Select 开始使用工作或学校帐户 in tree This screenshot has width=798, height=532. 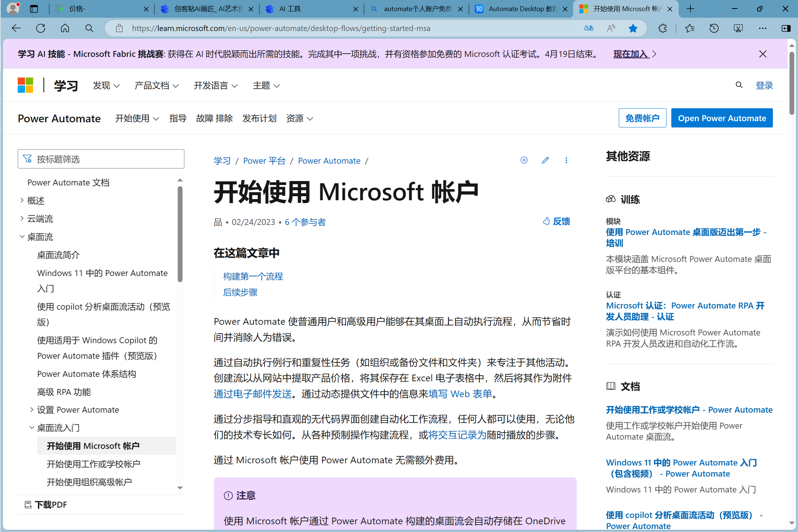(93, 464)
